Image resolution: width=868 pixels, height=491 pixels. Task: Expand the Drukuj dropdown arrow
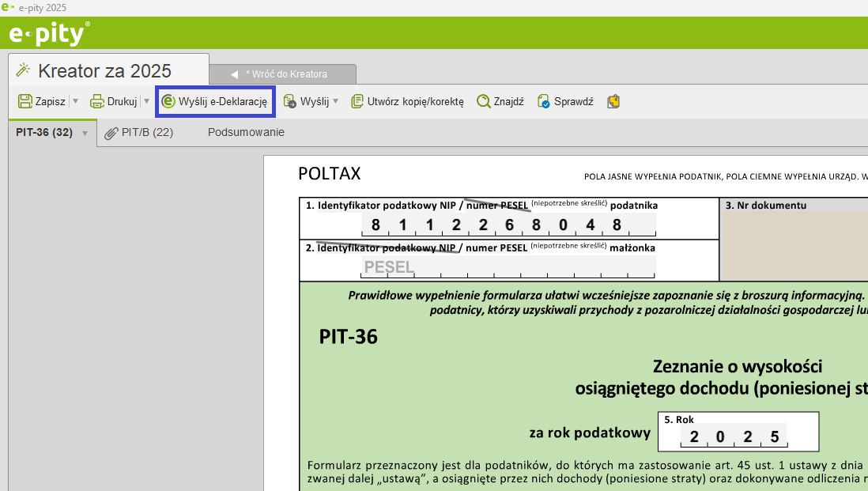coord(146,101)
